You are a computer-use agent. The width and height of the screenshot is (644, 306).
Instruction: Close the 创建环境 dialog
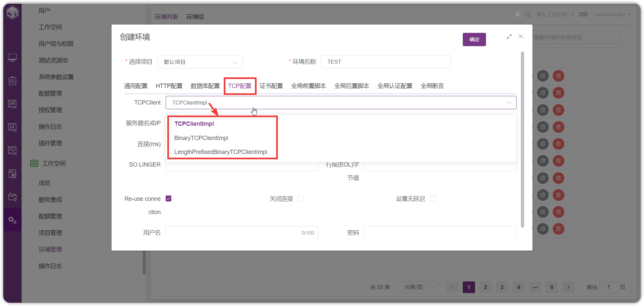[521, 37]
